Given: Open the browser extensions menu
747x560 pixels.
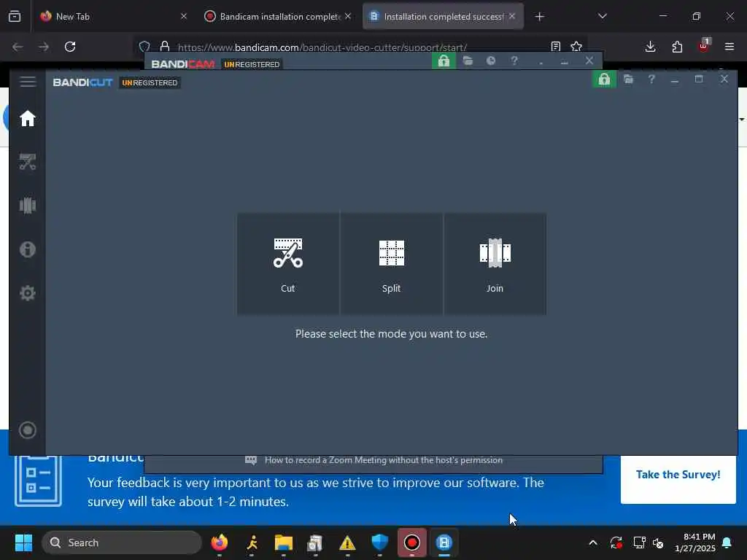Looking at the screenshot, I should coord(677,47).
